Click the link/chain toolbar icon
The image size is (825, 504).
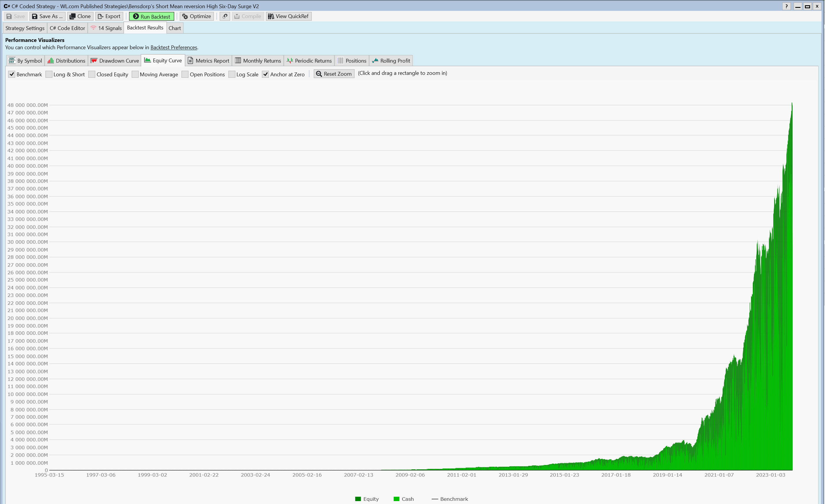tap(225, 16)
